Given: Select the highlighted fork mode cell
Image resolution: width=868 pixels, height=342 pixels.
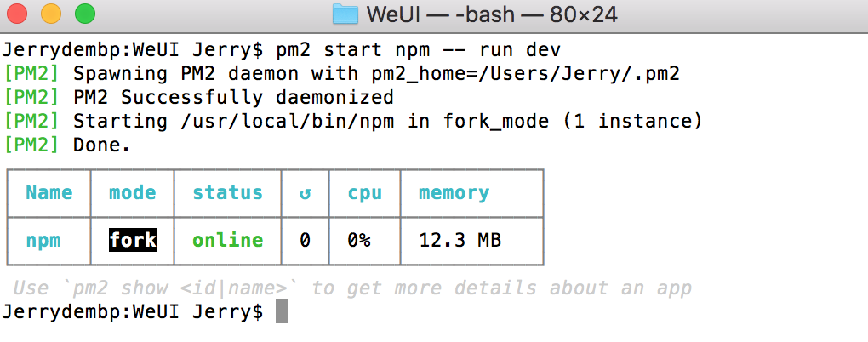Looking at the screenshot, I should [132, 240].
